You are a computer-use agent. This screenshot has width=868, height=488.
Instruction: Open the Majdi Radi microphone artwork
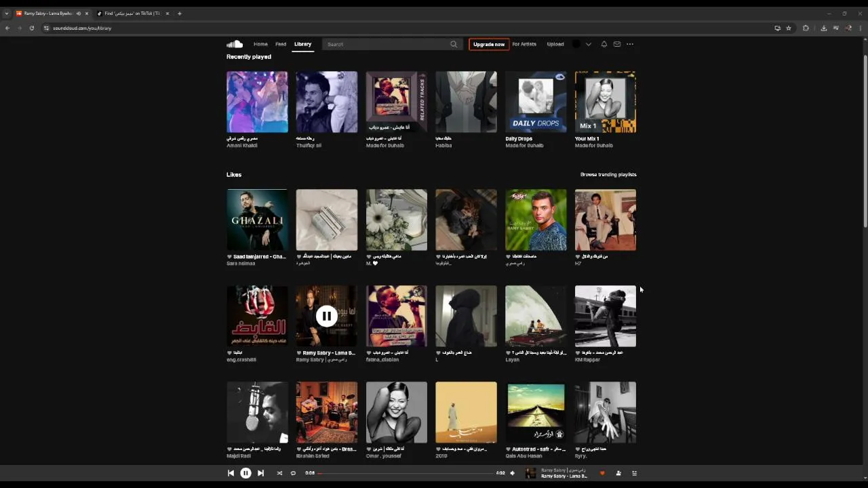pyautogui.click(x=257, y=412)
